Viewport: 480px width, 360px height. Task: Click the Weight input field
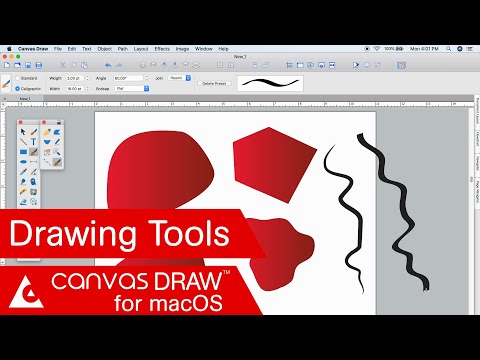point(75,78)
